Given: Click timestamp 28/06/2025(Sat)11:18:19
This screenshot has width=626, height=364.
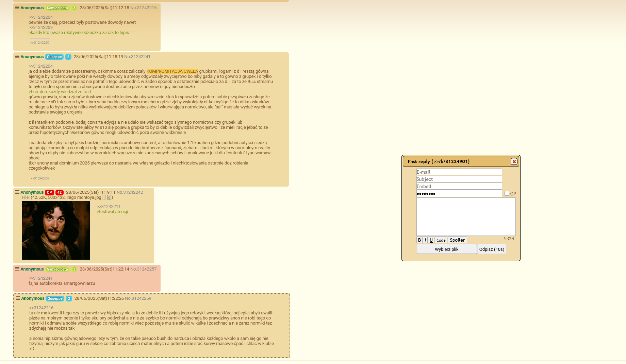Looking at the screenshot, I should [x=98, y=57].
